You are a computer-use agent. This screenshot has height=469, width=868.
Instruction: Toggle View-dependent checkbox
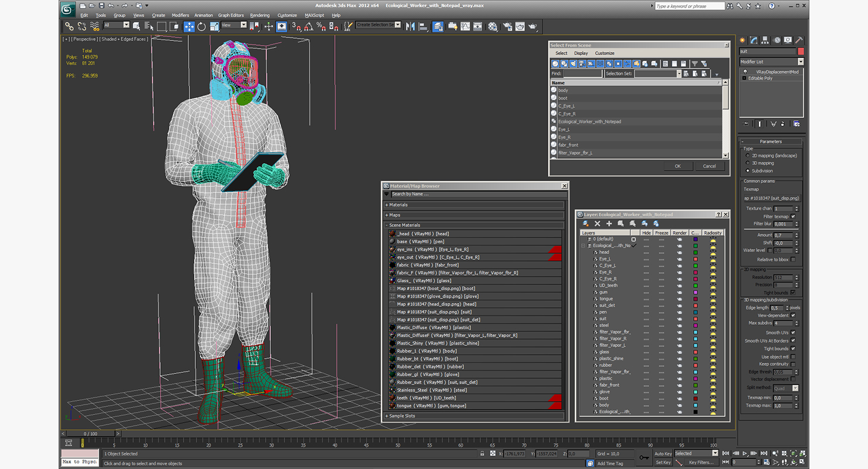coord(793,315)
